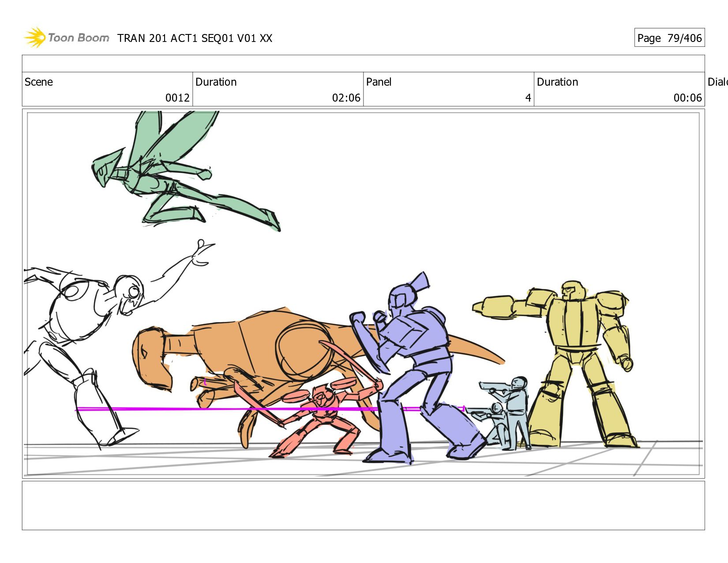Click the Panel label
Screen dimensions: 728x563
click(x=379, y=82)
